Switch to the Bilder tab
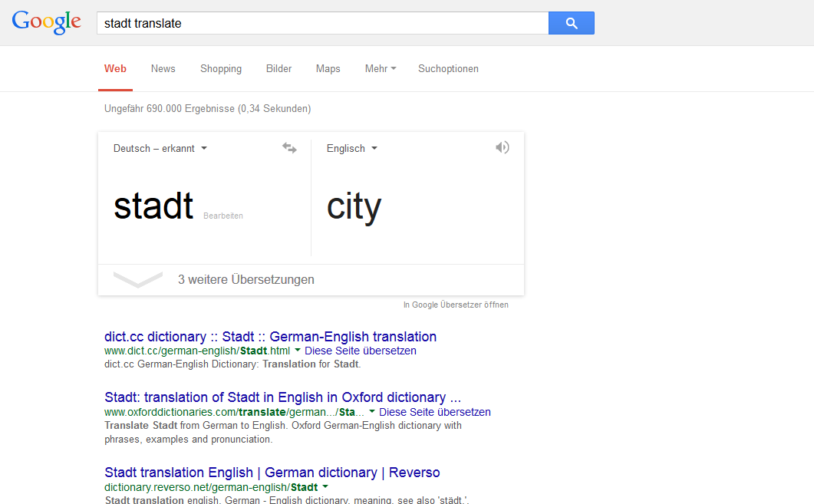 (x=278, y=68)
